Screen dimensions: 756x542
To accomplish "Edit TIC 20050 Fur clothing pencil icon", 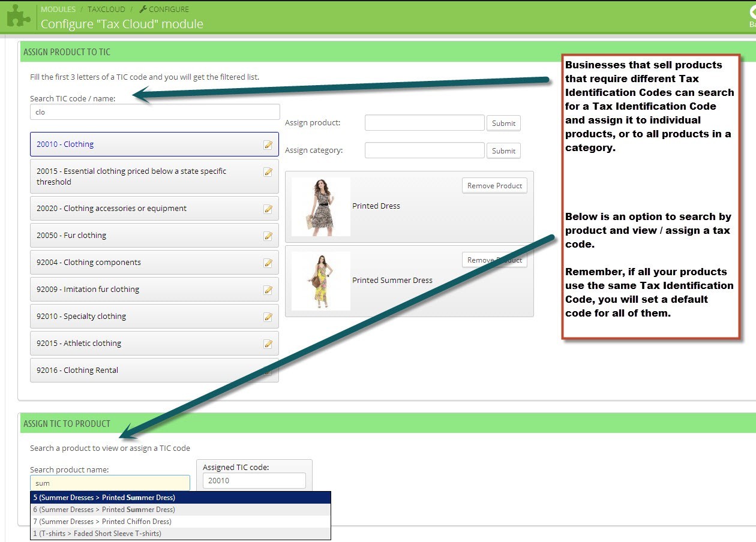I will 268,236.
